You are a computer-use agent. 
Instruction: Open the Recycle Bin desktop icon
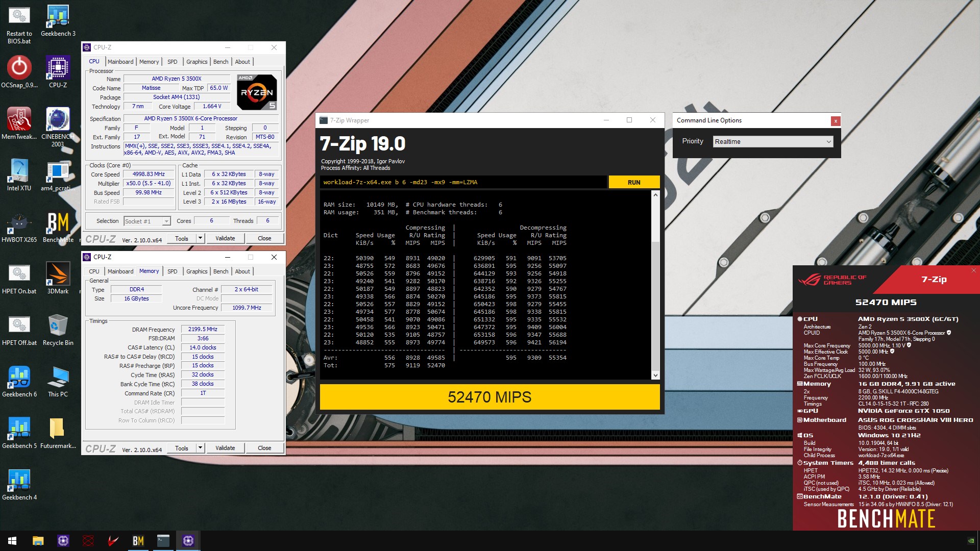click(x=58, y=329)
